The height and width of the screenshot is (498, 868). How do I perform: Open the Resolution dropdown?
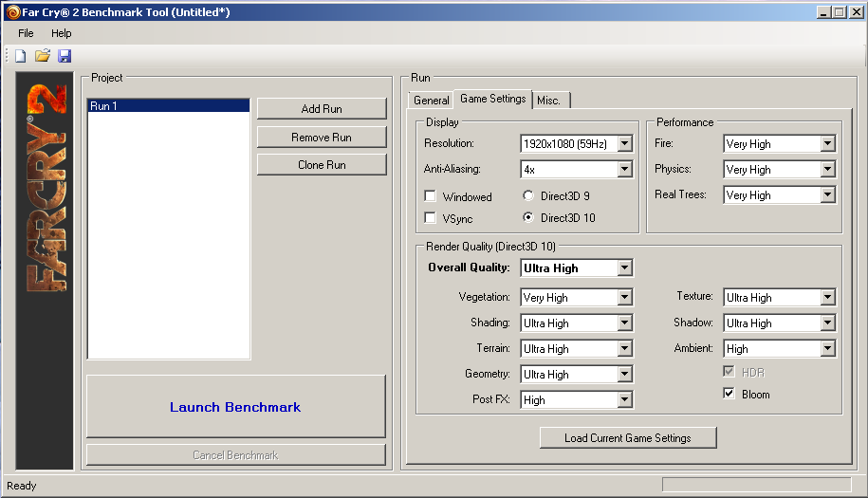click(x=576, y=144)
